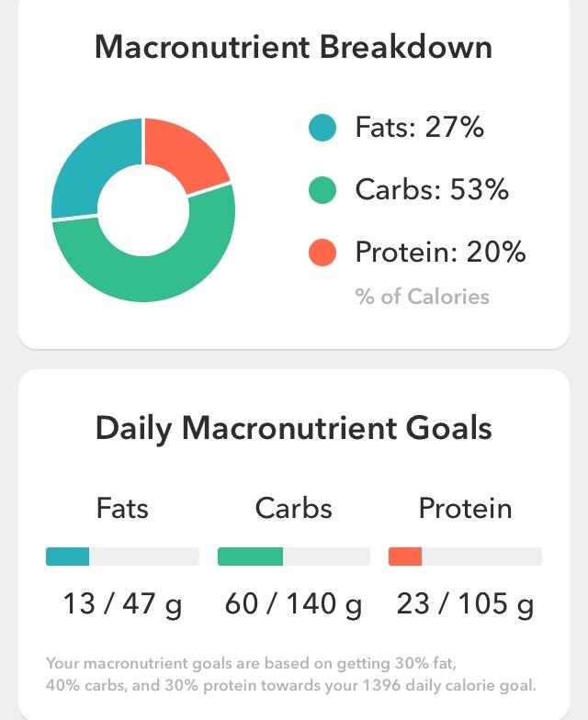Tap the orange protein donut segment
This screenshot has width=588, height=720.
[x=187, y=153]
